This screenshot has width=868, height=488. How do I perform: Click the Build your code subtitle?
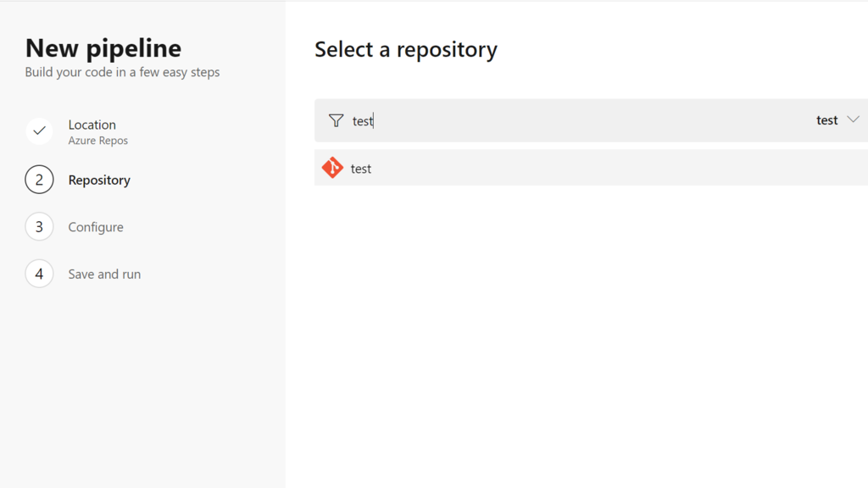coord(122,72)
